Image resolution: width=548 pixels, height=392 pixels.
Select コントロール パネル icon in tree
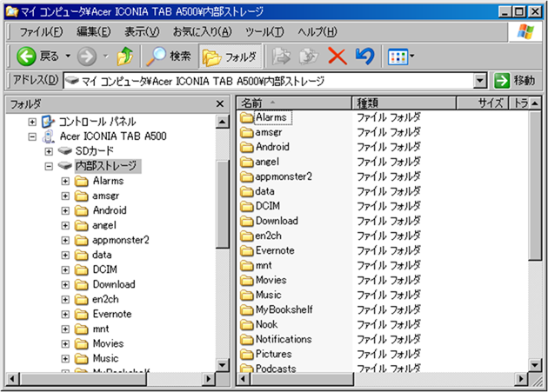tap(48, 122)
